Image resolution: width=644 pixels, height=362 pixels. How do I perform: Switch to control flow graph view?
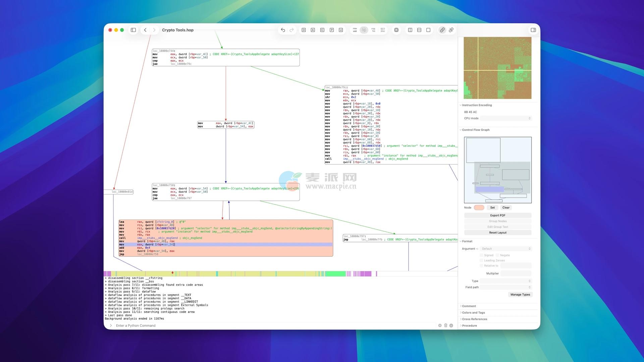coord(364,30)
